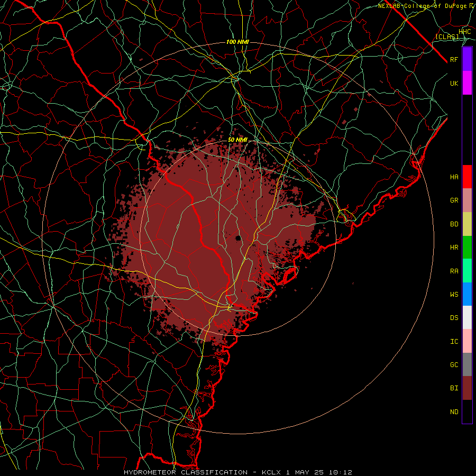Click the HR legend label
This screenshot has height=476, width=476.
click(454, 248)
